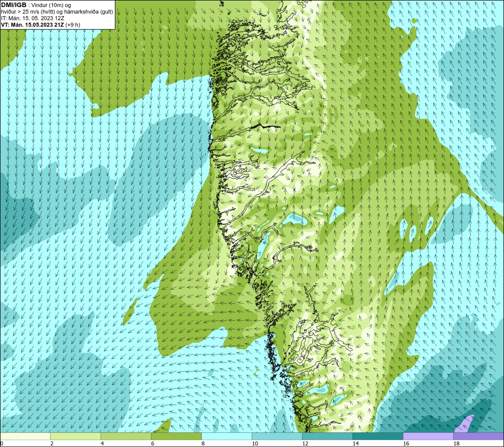504x447 pixels.
Task: Click the legend label '10'
Action: click(x=255, y=443)
